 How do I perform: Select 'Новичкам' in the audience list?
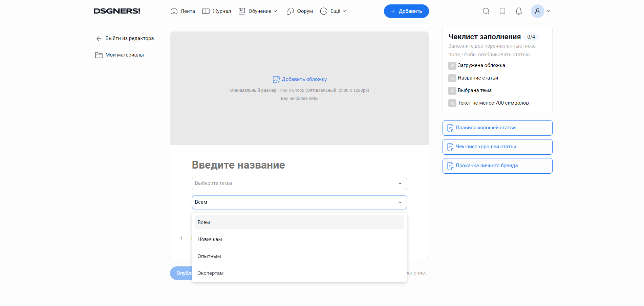(x=209, y=239)
